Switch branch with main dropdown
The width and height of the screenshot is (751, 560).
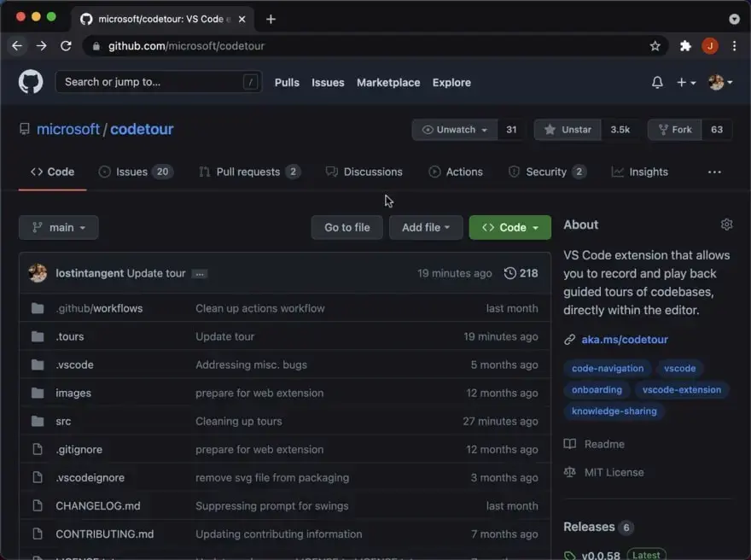pyautogui.click(x=58, y=228)
